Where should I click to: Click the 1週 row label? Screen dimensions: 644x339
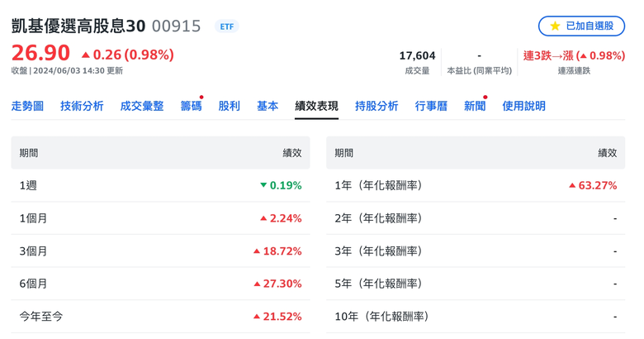coord(28,185)
